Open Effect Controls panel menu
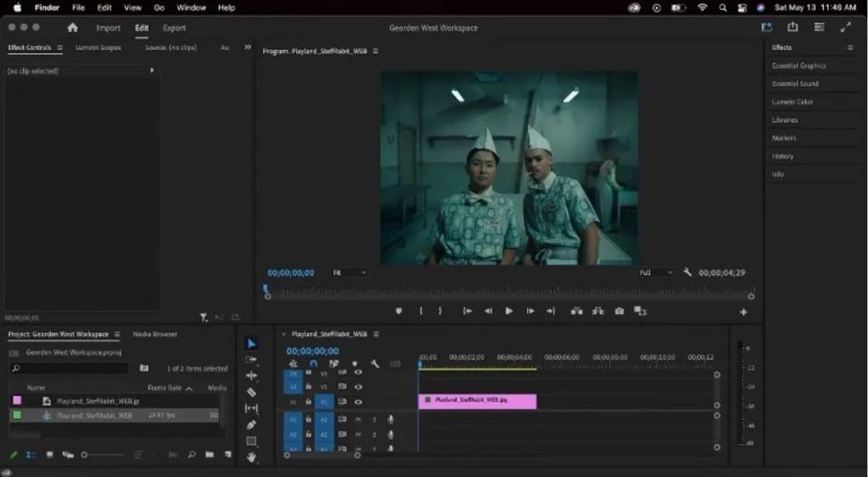The height and width of the screenshot is (477, 868). pos(60,48)
